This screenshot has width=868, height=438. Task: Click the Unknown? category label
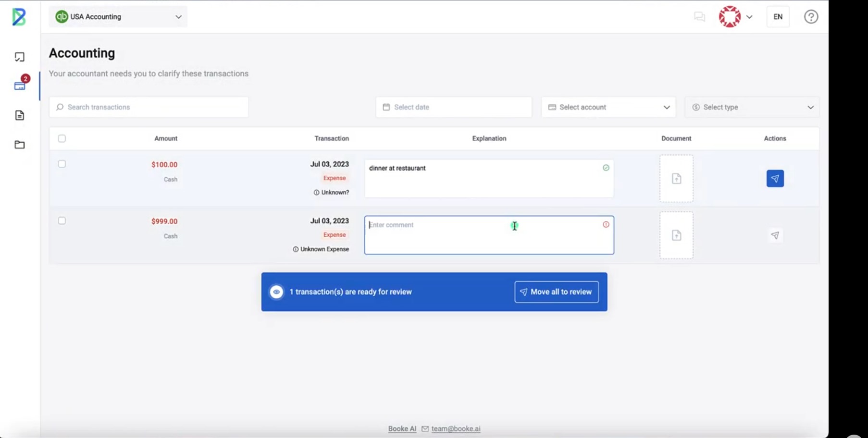point(335,193)
